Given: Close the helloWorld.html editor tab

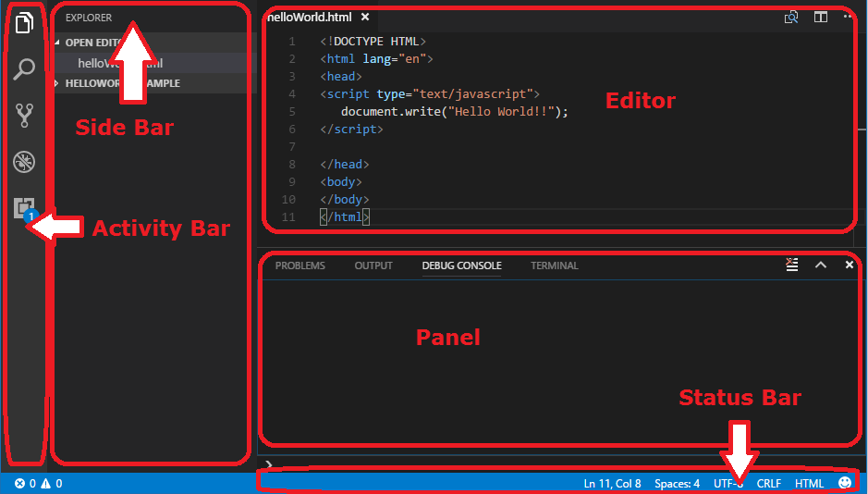Looking at the screenshot, I should point(365,18).
